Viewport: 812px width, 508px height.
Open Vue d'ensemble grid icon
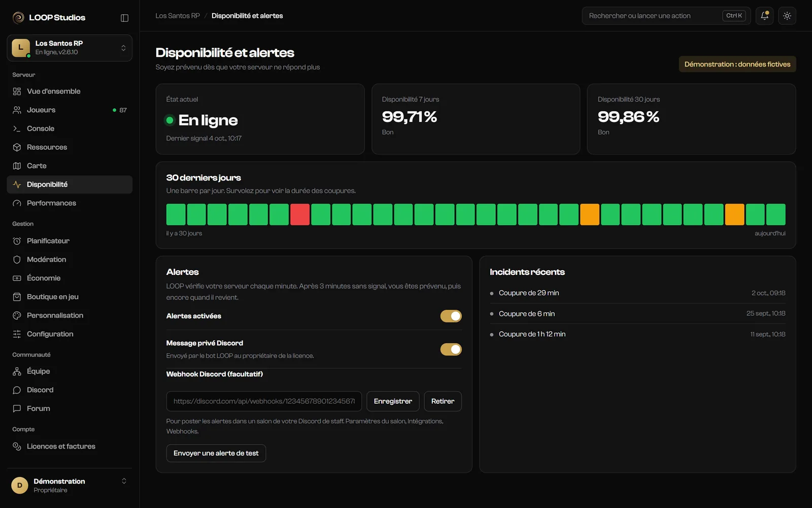point(17,91)
